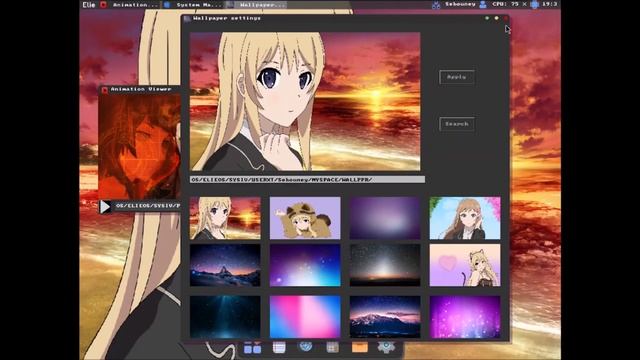Select the brown-haired girl blue sky thumbnail
The width and height of the screenshot is (640, 360).
465,218
